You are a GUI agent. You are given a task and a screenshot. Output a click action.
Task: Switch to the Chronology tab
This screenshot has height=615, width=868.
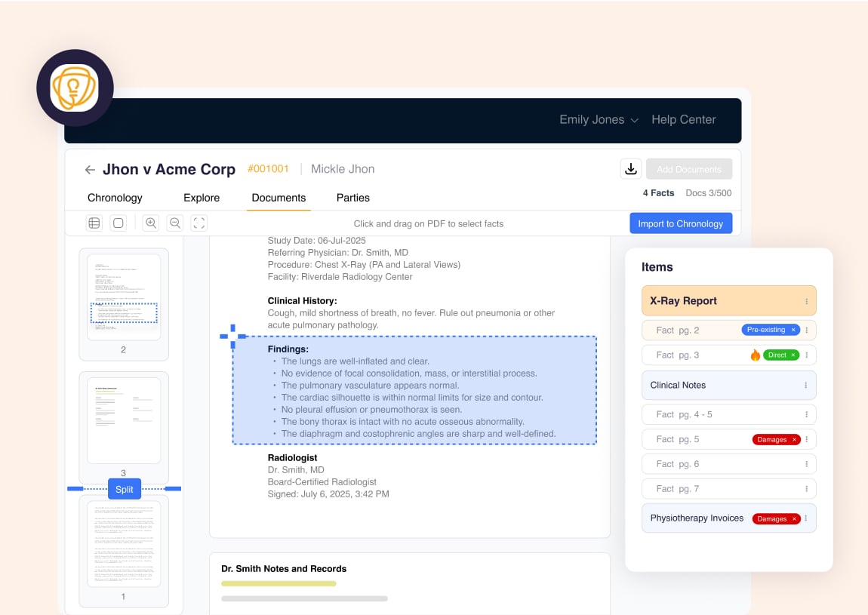pyautogui.click(x=115, y=198)
